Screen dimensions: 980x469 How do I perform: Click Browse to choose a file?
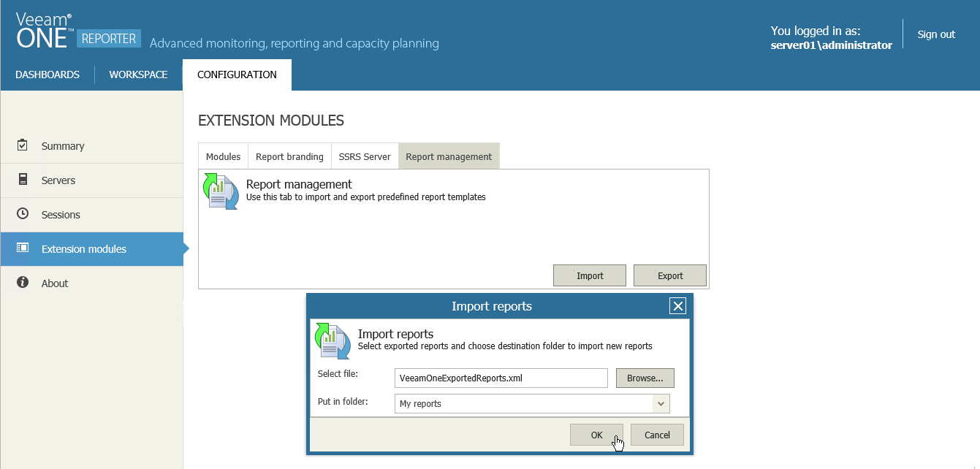(x=645, y=378)
